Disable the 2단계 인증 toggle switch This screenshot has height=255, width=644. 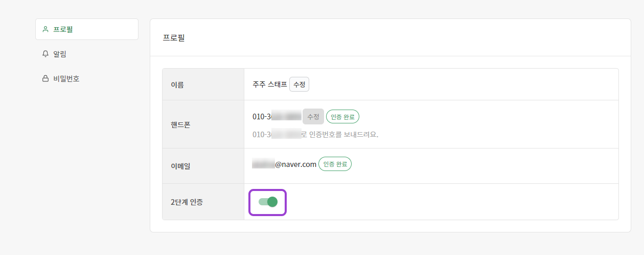point(267,202)
